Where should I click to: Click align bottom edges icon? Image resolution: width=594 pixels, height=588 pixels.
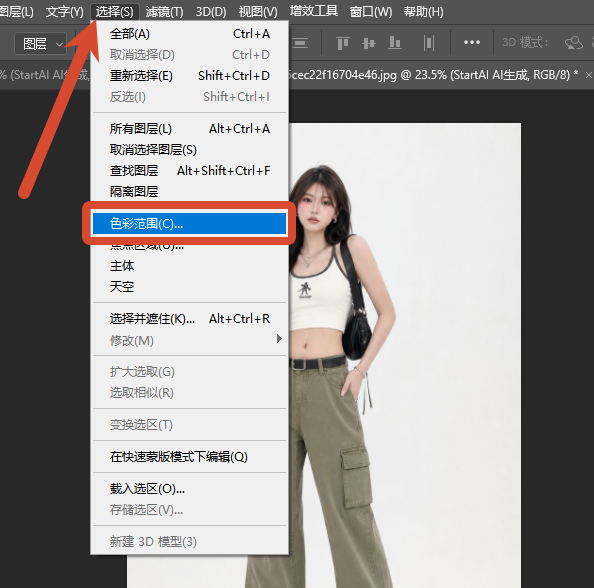pyautogui.click(x=395, y=43)
